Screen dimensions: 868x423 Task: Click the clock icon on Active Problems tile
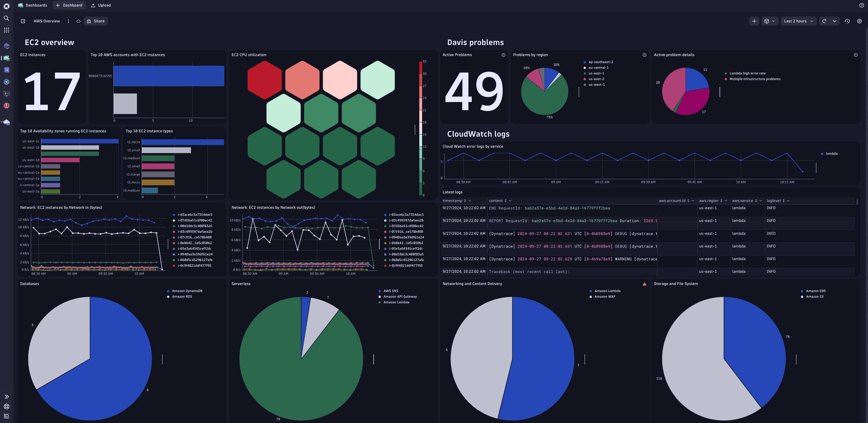click(x=504, y=55)
